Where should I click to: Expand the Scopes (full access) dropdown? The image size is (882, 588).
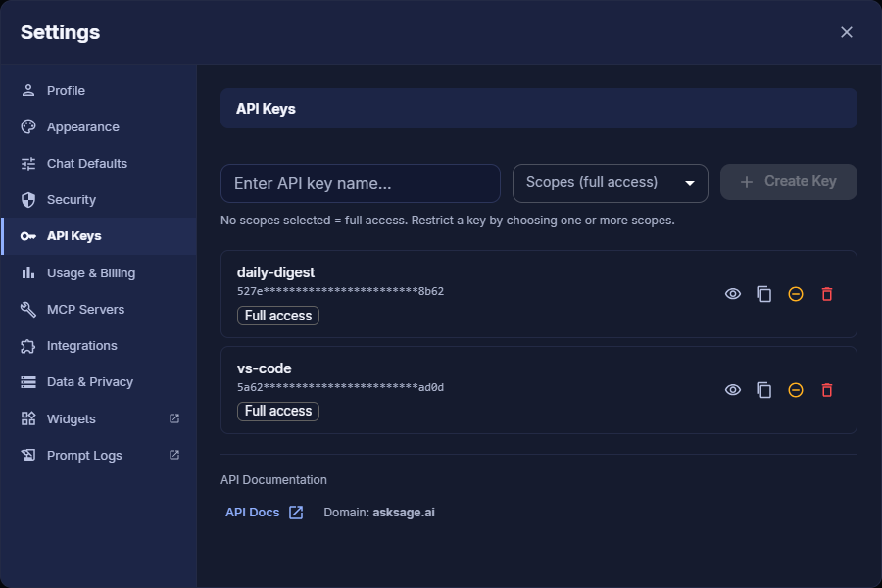tap(611, 183)
